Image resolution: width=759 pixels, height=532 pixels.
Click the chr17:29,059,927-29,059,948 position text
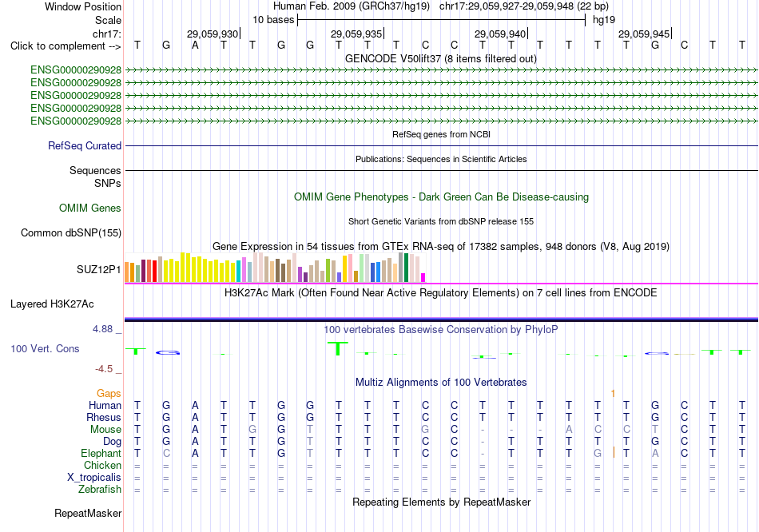507,6
